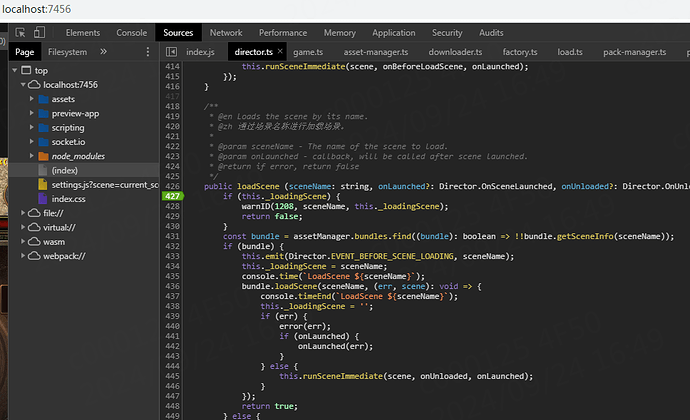Open the Audits tab
The image size is (690, 420).
coord(491,33)
